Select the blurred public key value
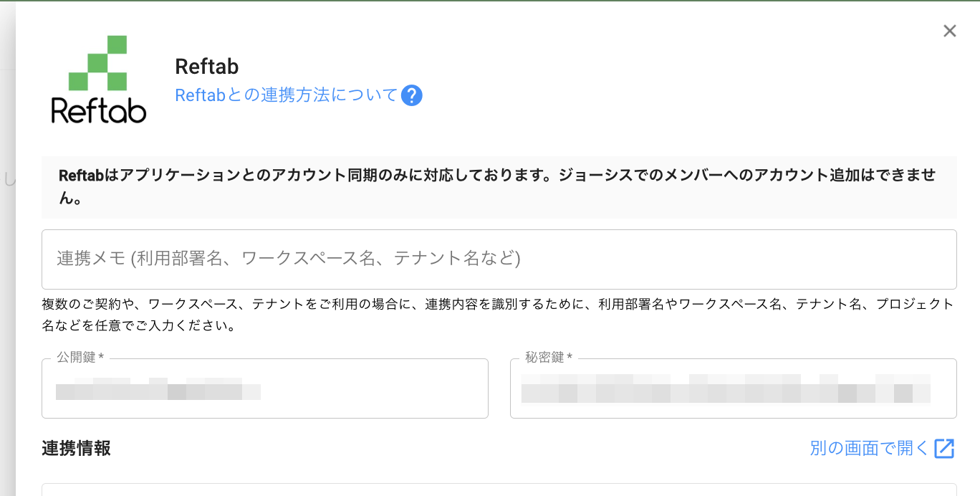The width and height of the screenshot is (980, 496). [x=158, y=391]
